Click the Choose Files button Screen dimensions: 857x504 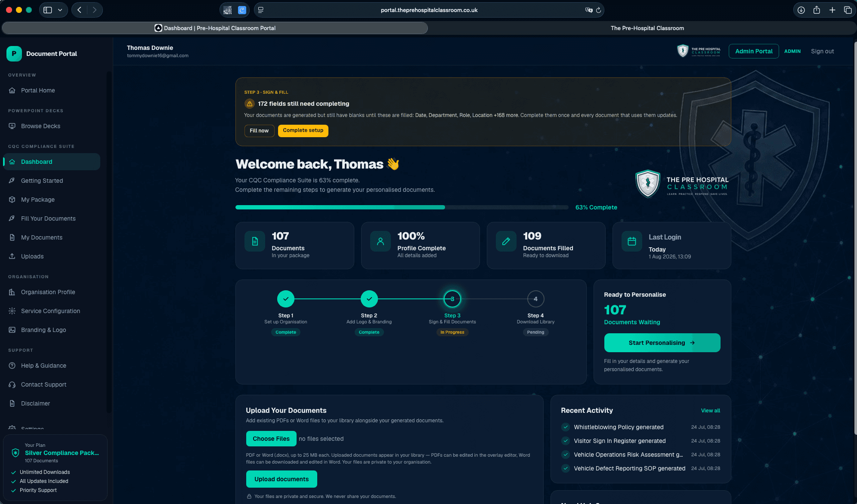[x=271, y=439]
